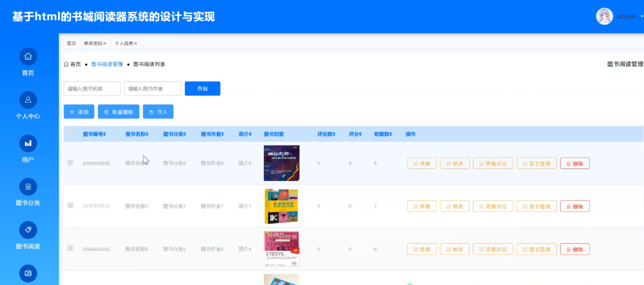The width and height of the screenshot is (644, 285).
Task: Click the 导入 import button
Action: coord(158,111)
